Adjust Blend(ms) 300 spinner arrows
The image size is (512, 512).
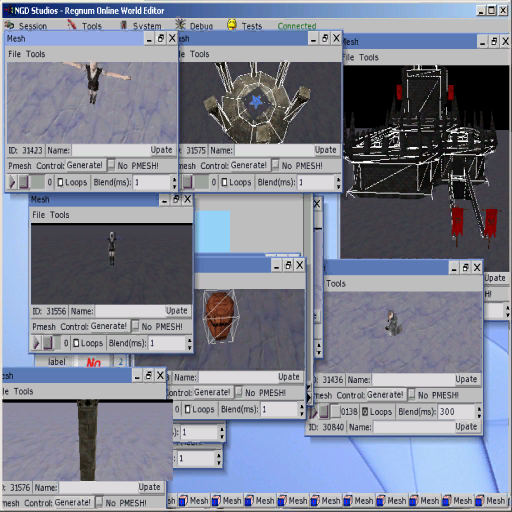pos(479,412)
